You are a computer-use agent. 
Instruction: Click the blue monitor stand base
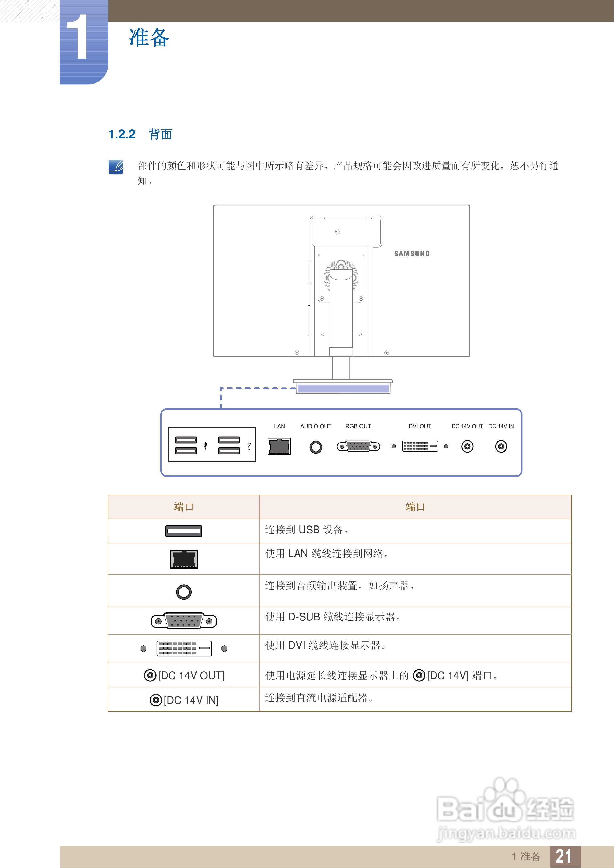343,389
